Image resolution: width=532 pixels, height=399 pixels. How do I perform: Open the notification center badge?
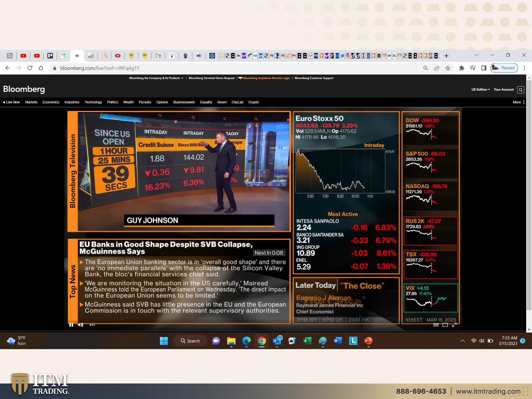[x=523, y=341]
